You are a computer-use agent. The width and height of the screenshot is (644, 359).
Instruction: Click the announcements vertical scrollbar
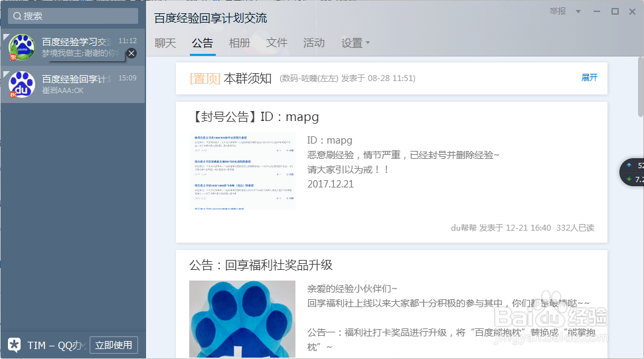[640, 86]
